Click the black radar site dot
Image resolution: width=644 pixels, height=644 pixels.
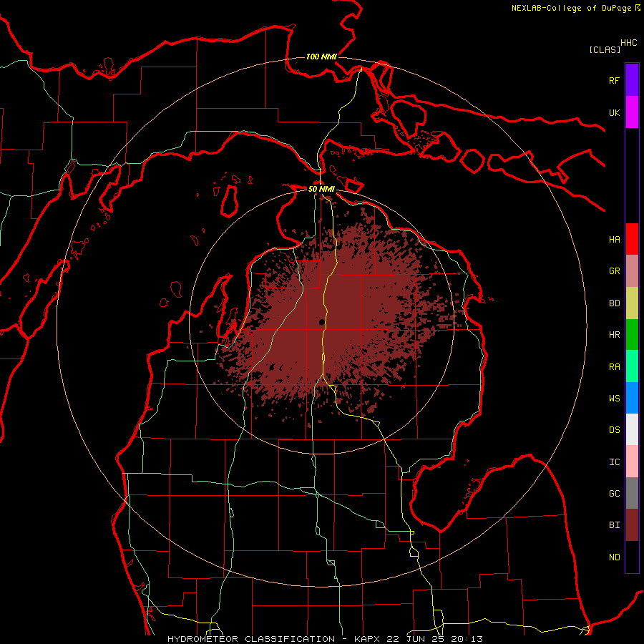[x=321, y=322]
